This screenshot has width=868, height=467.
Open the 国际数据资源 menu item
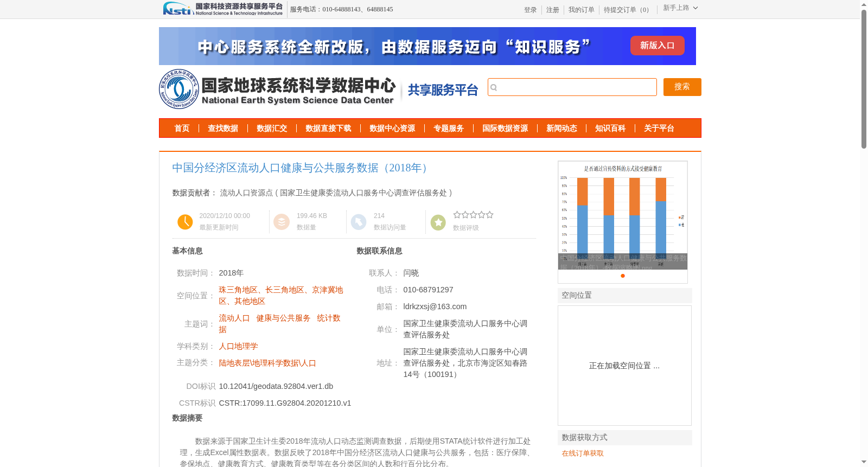505,128
